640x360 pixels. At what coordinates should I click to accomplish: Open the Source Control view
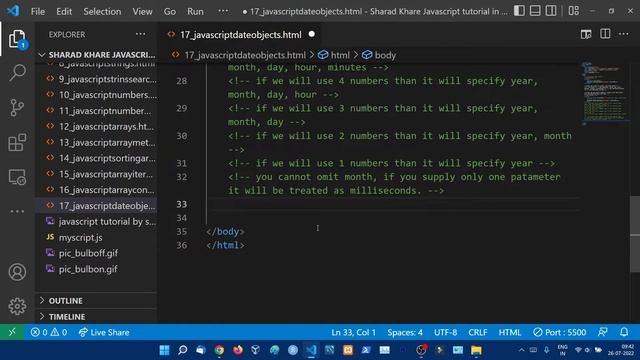point(17,108)
